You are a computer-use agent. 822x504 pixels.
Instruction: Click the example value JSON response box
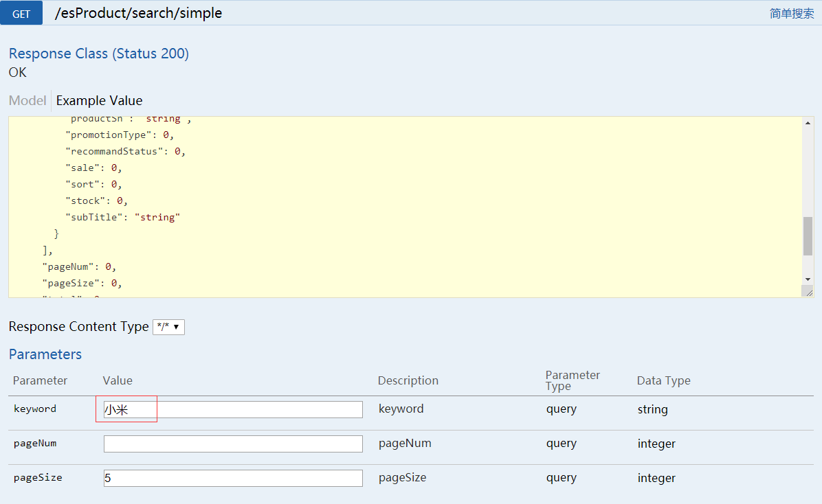tap(405, 207)
